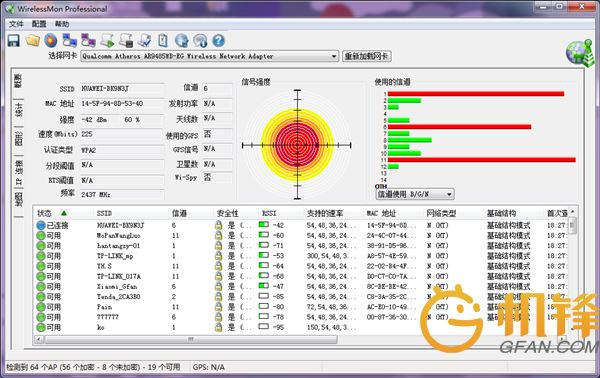Select the TP-LINK_017A SSID text
The height and width of the screenshot is (378, 600).
click(x=118, y=276)
